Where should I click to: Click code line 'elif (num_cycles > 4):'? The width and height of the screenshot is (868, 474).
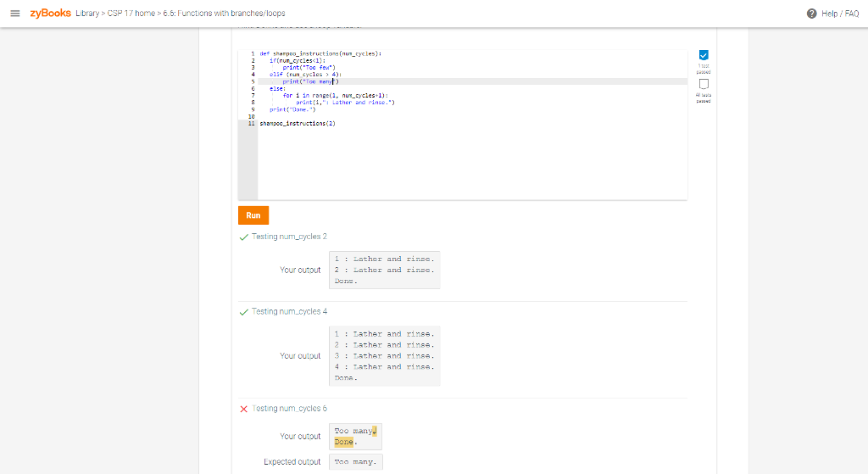point(305,75)
